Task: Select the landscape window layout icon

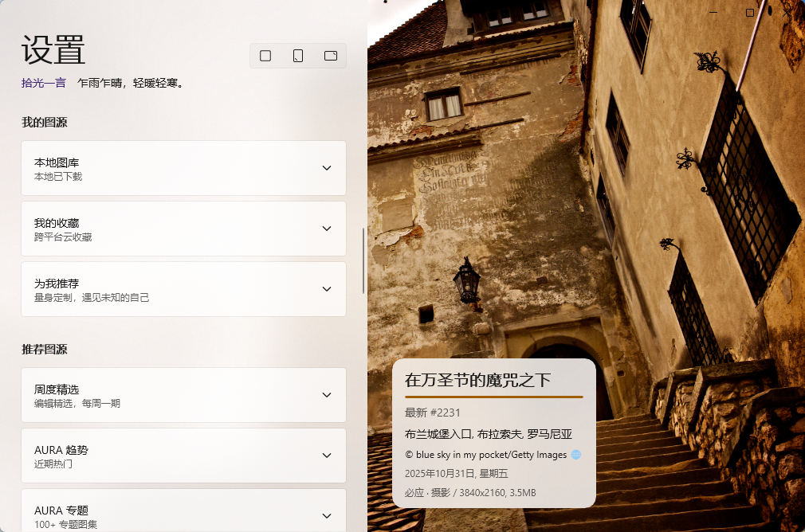Action: point(331,56)
